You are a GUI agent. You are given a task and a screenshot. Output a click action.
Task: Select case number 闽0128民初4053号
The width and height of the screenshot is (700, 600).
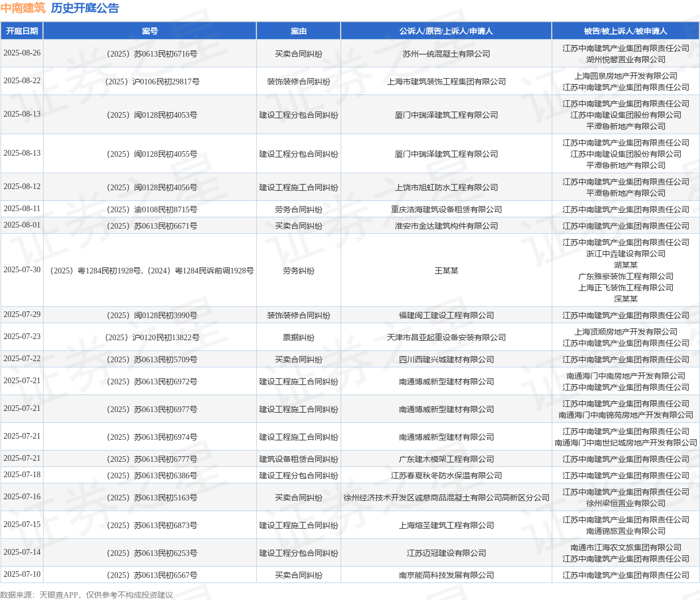(x=150, y=115)
